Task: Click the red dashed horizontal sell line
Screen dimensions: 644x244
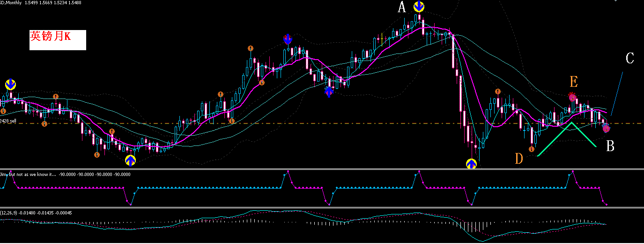Action: [x=322, y=123]
